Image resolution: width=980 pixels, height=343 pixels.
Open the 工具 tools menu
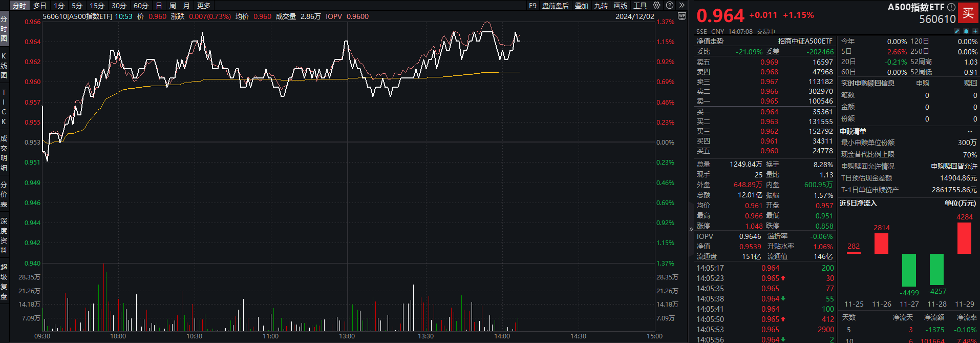tap(640, 6)
